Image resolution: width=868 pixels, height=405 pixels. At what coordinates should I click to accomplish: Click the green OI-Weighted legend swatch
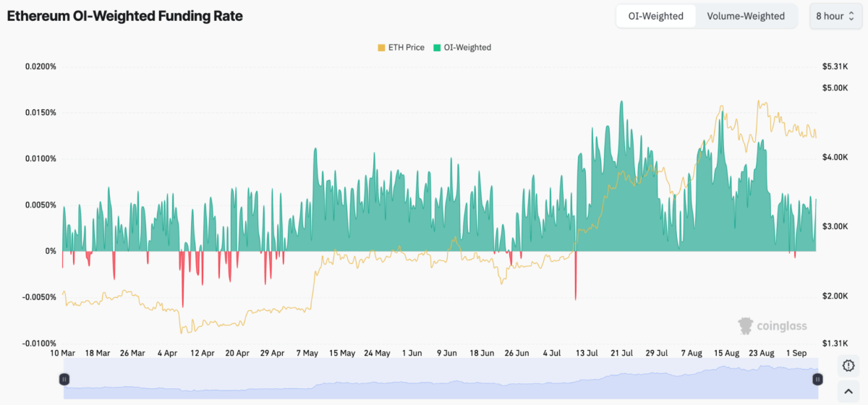[437, 48]
